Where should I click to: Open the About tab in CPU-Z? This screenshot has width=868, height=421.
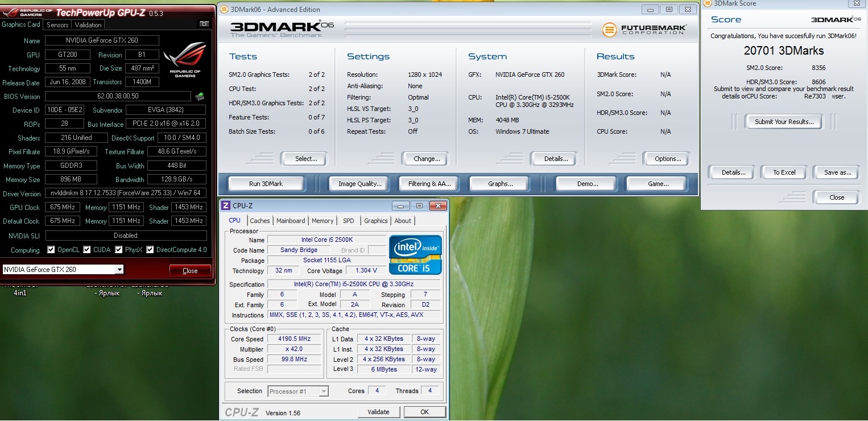point(403,221)
